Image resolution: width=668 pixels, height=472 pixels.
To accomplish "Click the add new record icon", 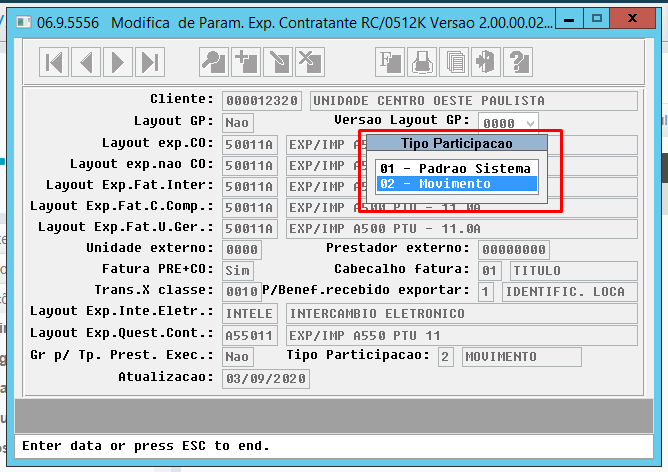I will (246, 62).
